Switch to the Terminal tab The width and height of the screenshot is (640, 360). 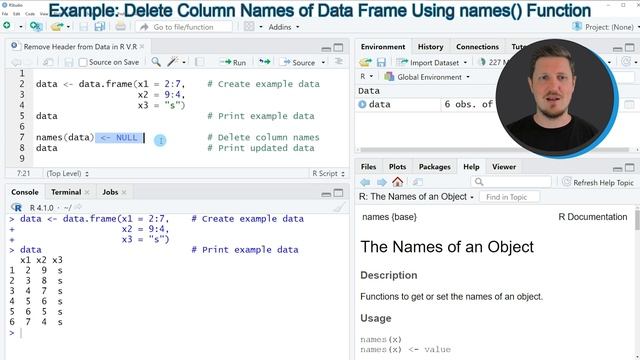(66, 192)
